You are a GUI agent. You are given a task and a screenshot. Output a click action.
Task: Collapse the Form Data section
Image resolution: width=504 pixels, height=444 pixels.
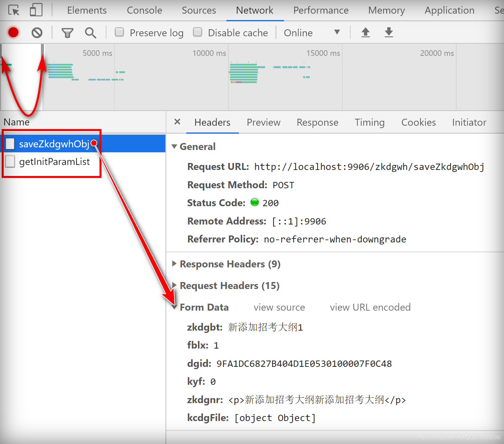[x=174, y=307]
